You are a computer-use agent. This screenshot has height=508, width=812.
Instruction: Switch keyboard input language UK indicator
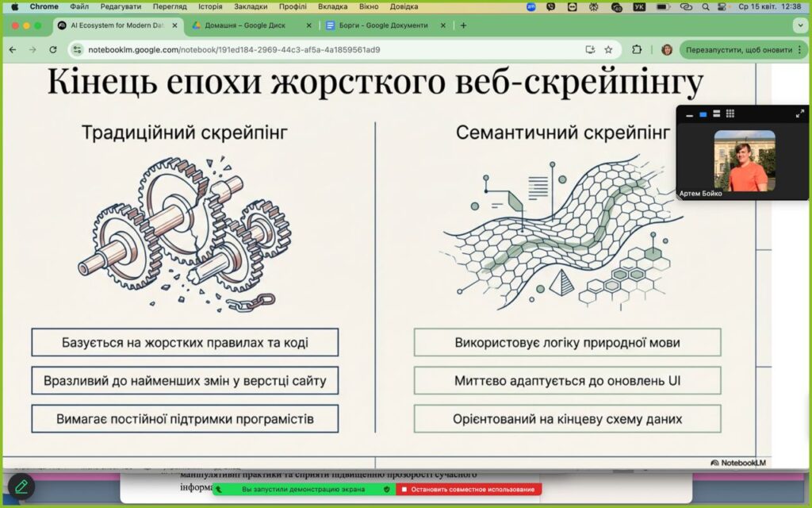640,6
